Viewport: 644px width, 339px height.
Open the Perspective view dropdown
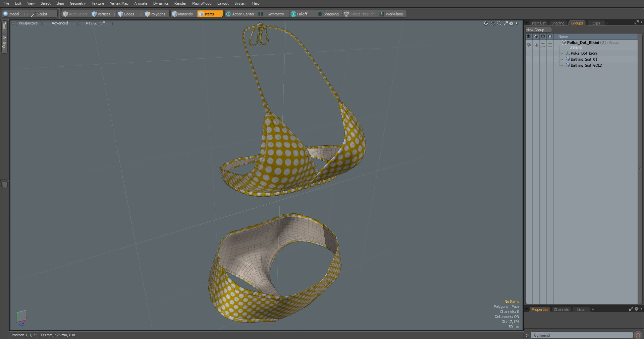tap(28, 23)
